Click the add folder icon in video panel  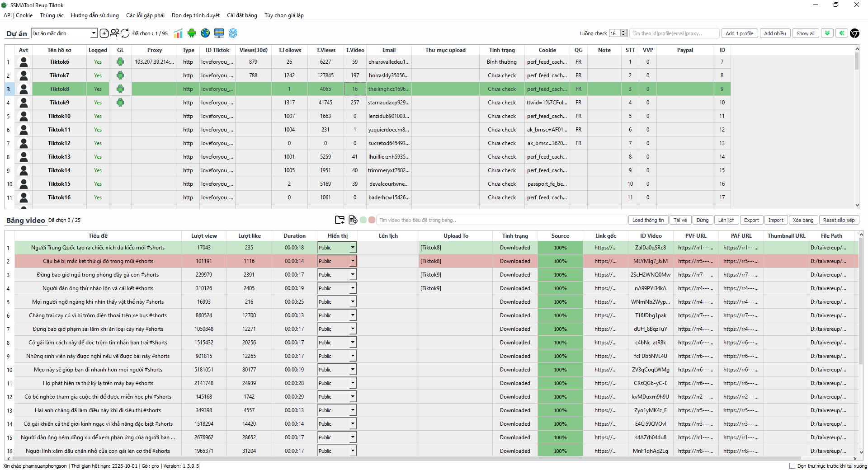pos(340,220)
